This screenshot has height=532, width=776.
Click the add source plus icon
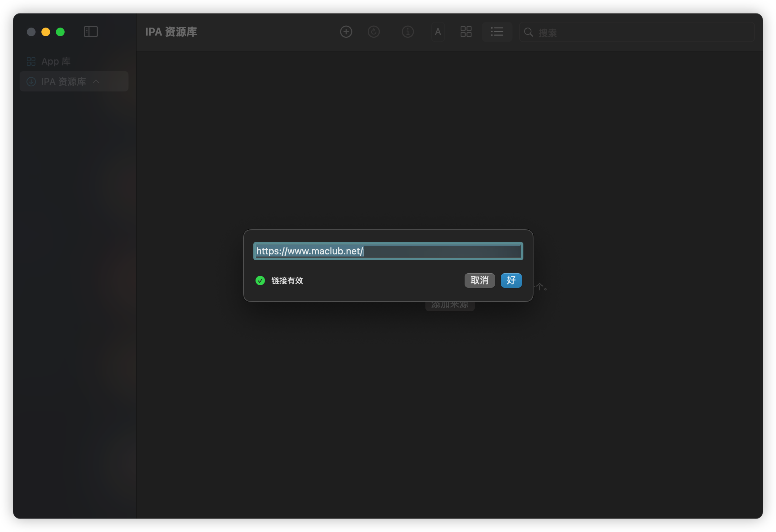(346, 32)
